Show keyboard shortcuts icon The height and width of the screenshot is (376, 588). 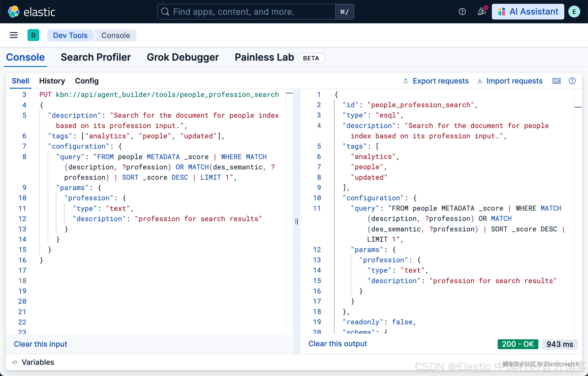[x=556, y=81]
